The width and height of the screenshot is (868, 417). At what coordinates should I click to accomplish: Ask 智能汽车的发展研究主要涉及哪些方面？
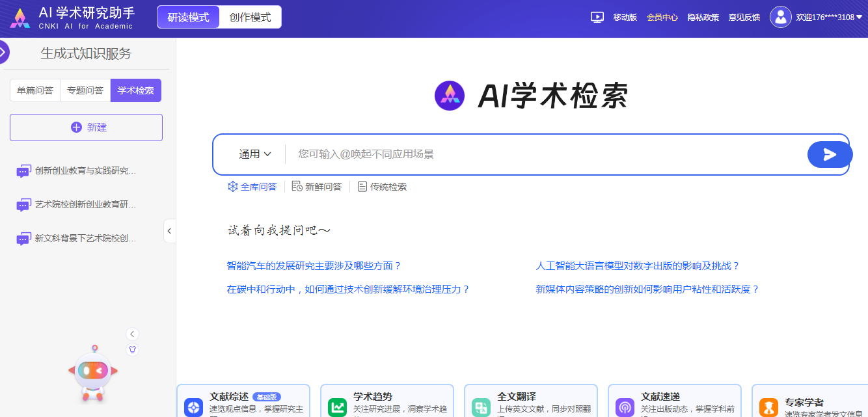pos(314,266)
